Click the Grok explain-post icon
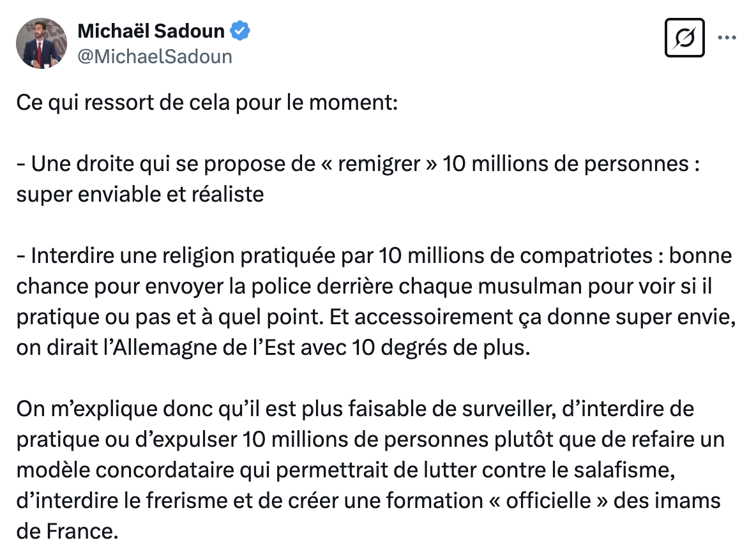Screen dimensions: 756x554 click(684, 38)
